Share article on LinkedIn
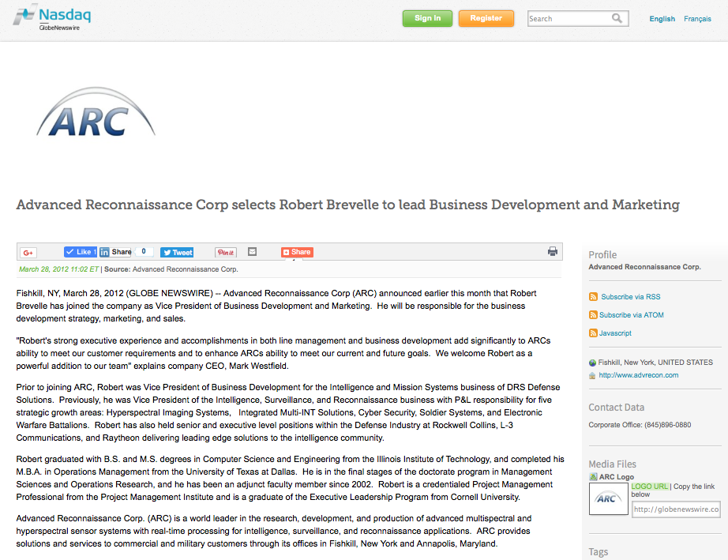The height and width of the screenshot is (560, 728). pyautogui.click(x=115, y=252)
